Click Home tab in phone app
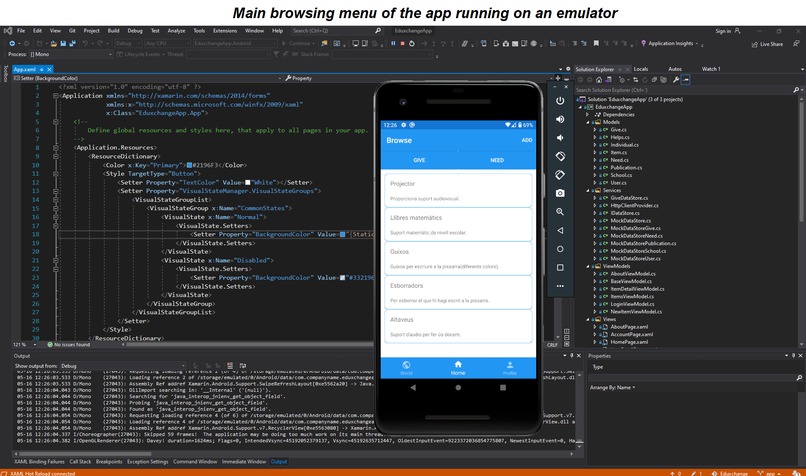This screenshot has height=476, width=806. 458,368
